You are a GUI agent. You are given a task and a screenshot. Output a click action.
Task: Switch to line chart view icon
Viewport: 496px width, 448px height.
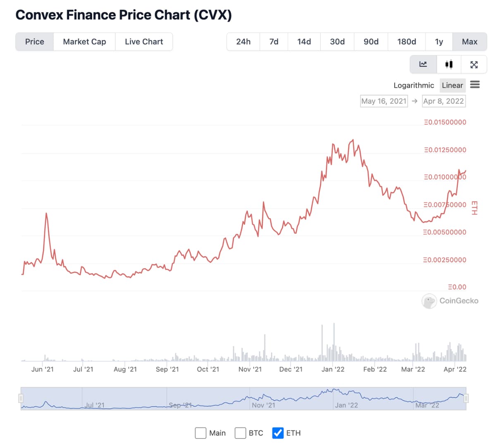[x=423, y=64]
